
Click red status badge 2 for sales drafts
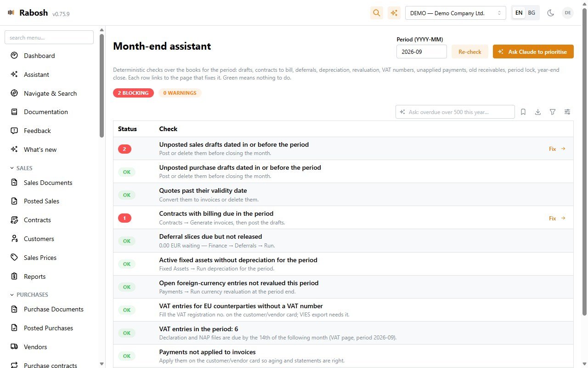pyautogui.click(x=124, y=149)
